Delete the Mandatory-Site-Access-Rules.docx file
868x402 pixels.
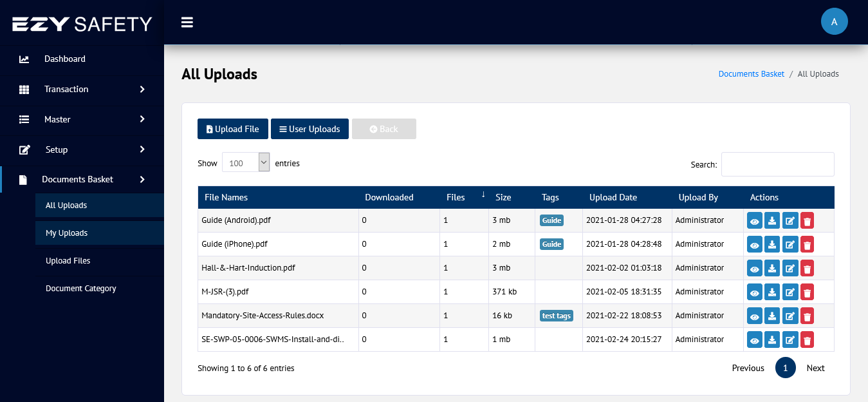click(807, 316)
